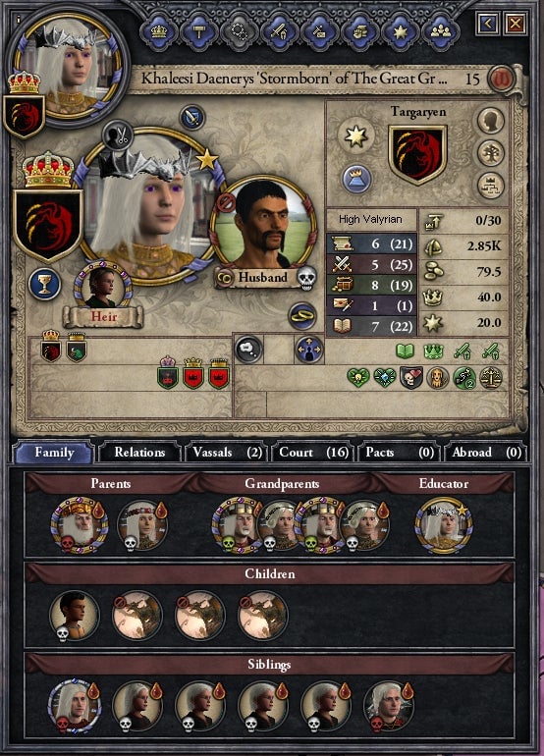Viewport: 544px width, 756px height.
Task: Close the character panel with X
Action: (515, 24)
